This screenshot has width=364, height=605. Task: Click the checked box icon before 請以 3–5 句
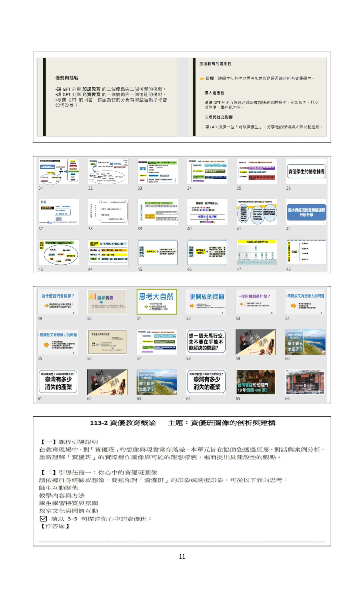(x=43, y=519)
